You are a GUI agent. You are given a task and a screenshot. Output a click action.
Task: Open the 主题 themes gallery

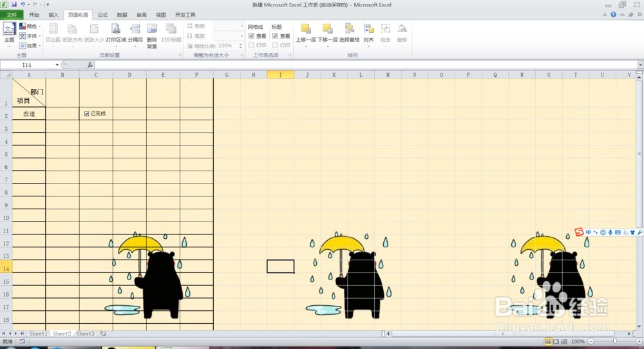(9, 35)
